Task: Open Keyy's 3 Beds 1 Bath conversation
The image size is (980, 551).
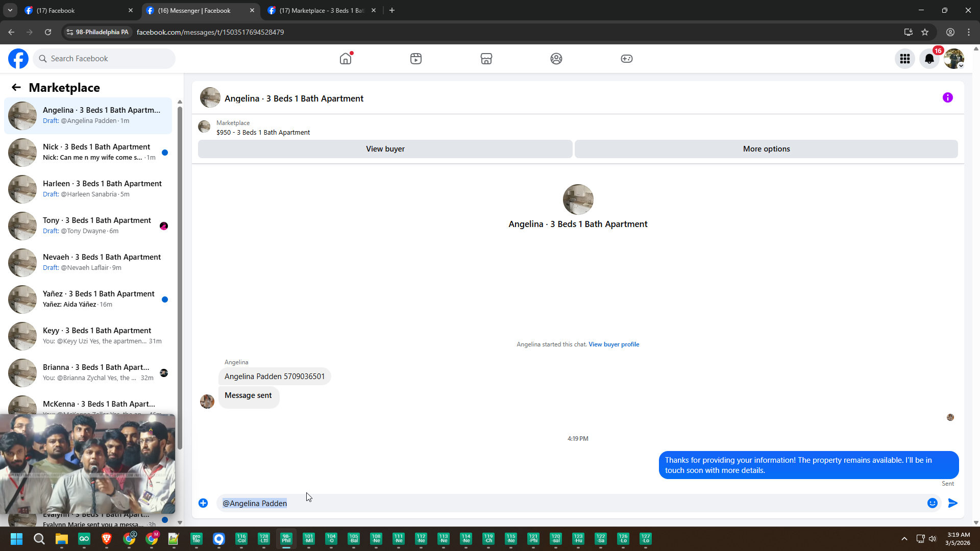Action: tap(88, 336)
